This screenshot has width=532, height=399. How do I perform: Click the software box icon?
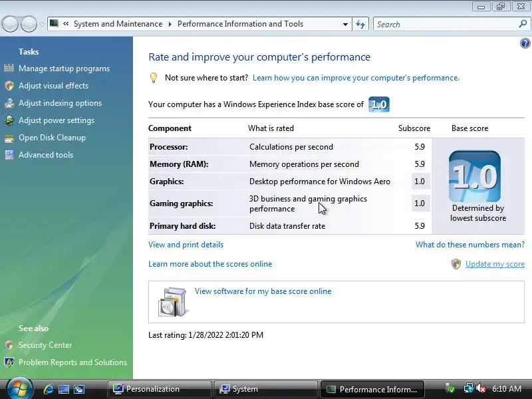coord(172,302)
